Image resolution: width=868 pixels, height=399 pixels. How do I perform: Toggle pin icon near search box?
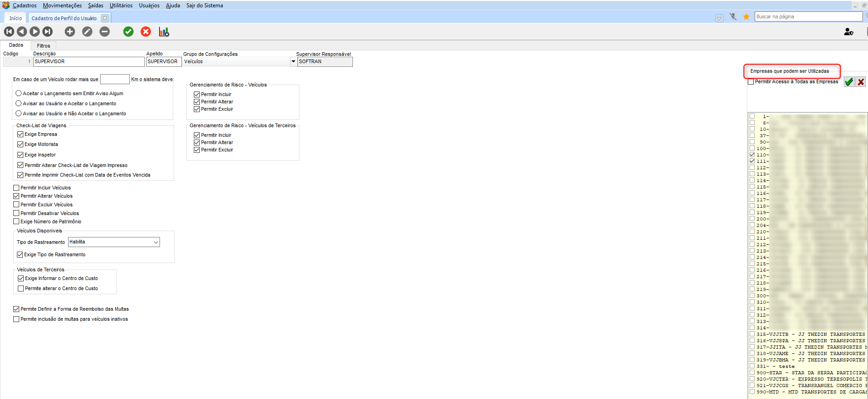733,17
